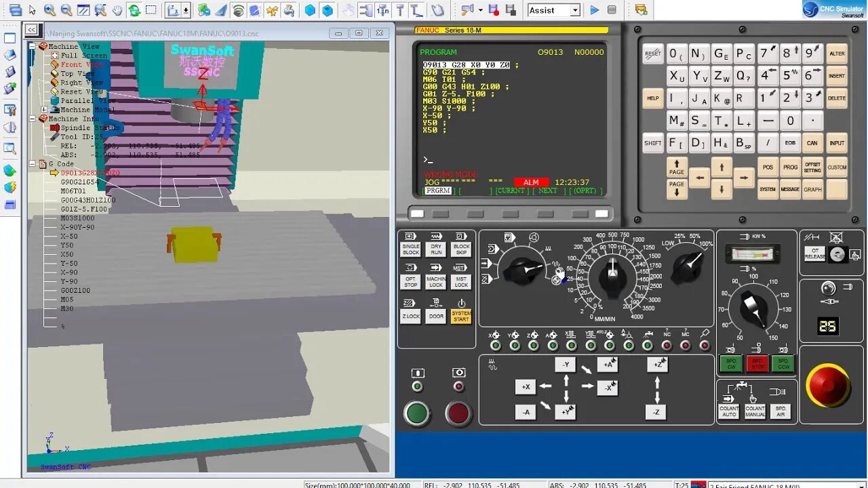This screenshot has height=488, width=868.
Task: Select Top View in the tree
Action: point(77,73)
